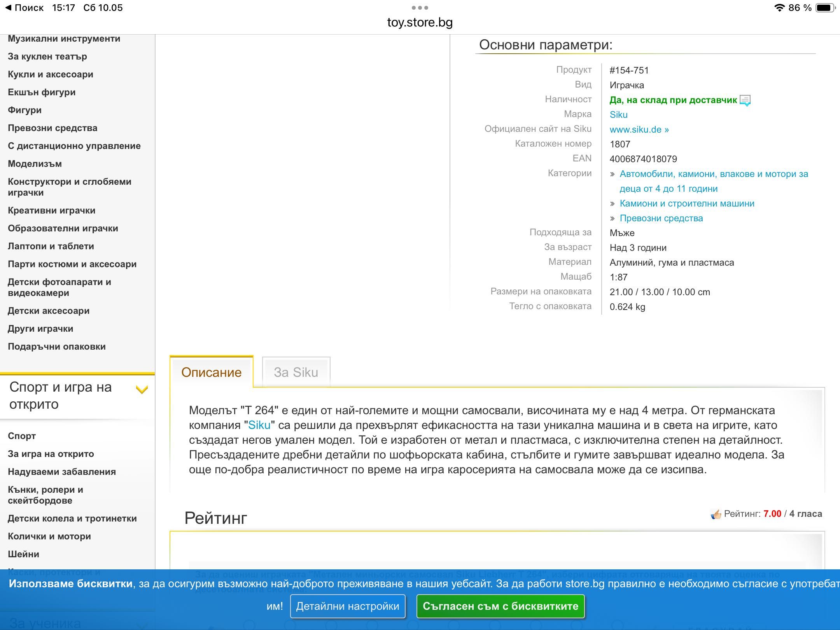Tap the Основни параметри heading

coord(546,45)
